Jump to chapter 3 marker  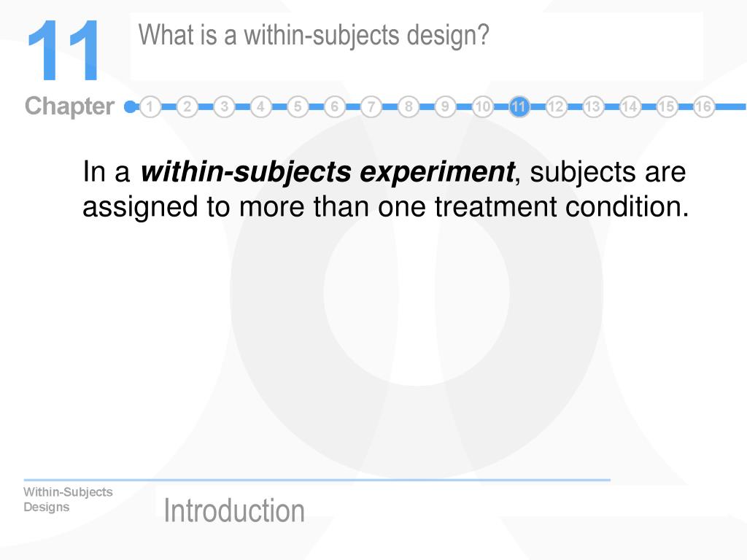click(224, 106)
